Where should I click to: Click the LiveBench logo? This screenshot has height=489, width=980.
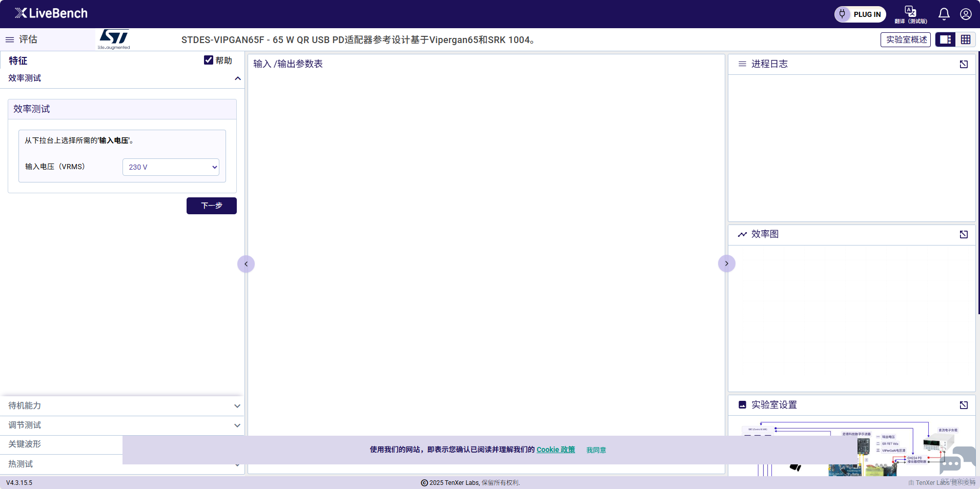click(x=51, y=13)
